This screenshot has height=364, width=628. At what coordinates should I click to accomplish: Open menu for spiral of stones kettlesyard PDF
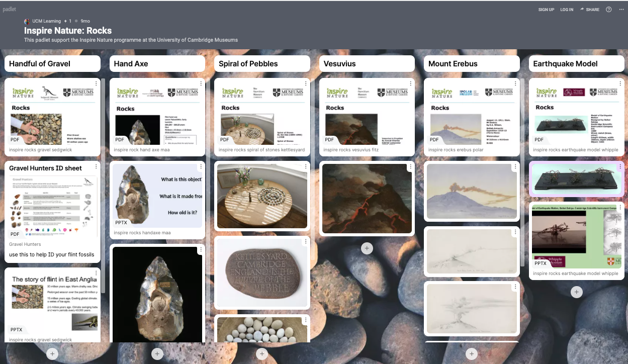[x=305, y=83]
